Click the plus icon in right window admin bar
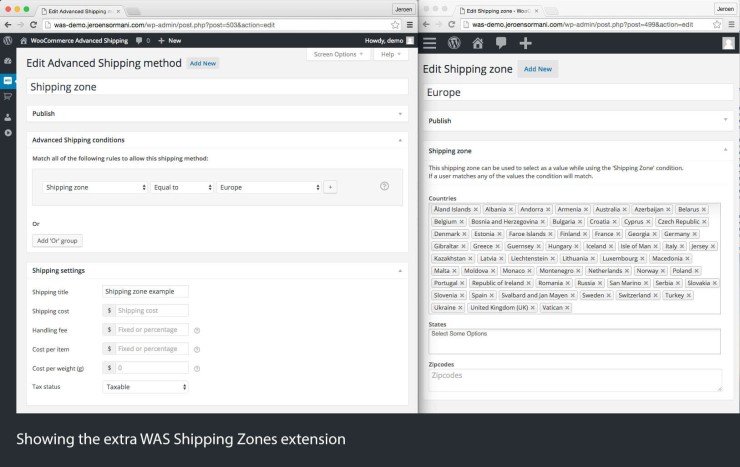The image size is (740, 467). point(525,43)
